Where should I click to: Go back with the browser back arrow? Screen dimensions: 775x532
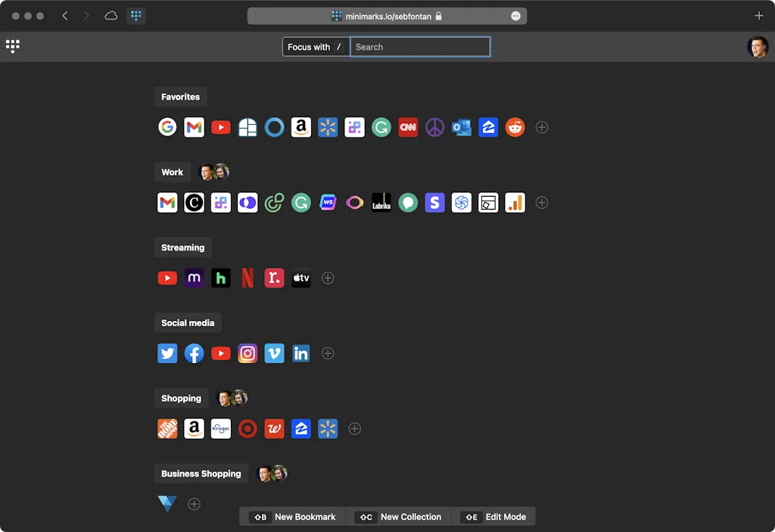[65, 16]
